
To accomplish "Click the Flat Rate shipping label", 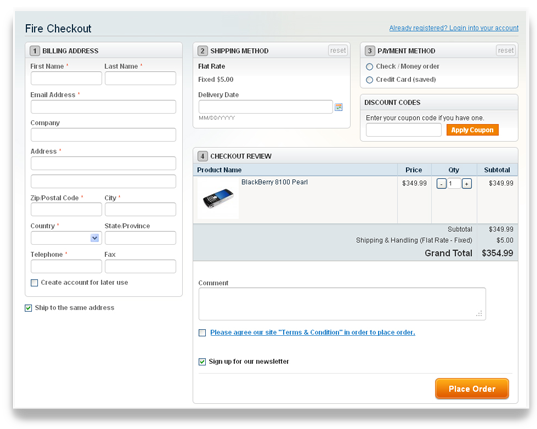I will point(212,66).
